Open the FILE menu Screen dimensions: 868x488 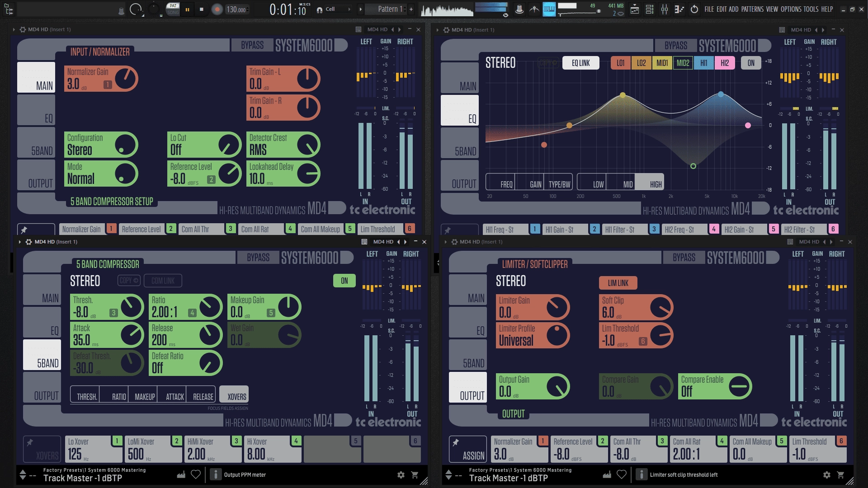709,9
